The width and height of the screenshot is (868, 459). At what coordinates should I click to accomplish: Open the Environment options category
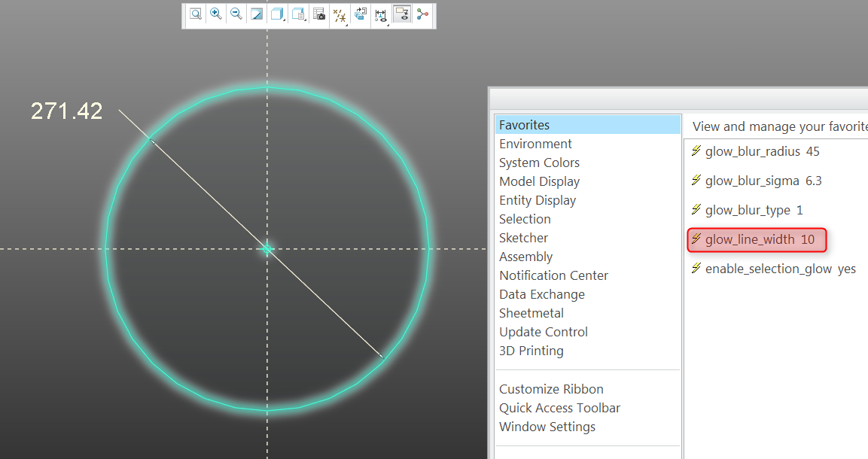point(535,144)
